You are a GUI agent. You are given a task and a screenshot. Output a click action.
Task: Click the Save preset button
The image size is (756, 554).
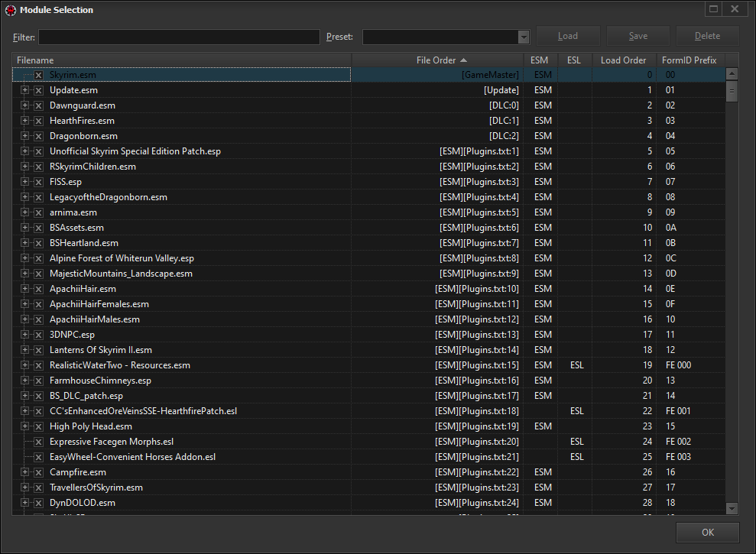(638, 36)
